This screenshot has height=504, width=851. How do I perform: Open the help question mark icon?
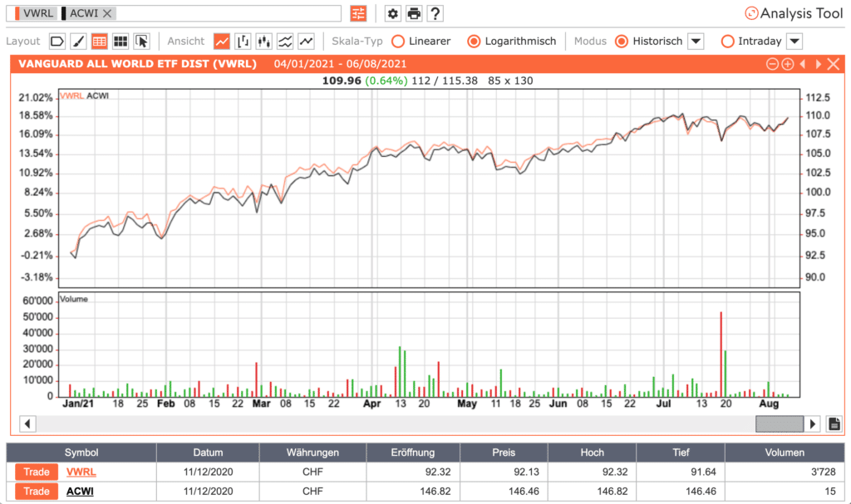coord(435,13)
